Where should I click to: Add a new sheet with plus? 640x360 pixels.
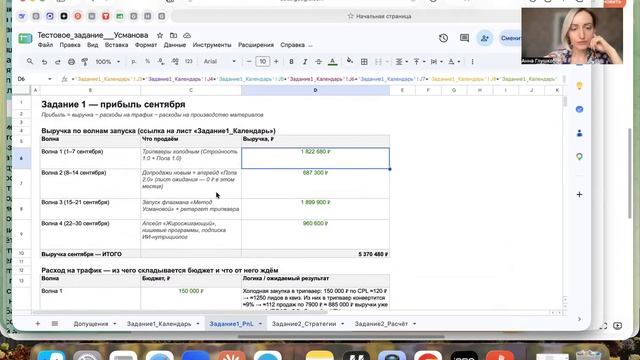click(x=38, y=324)
